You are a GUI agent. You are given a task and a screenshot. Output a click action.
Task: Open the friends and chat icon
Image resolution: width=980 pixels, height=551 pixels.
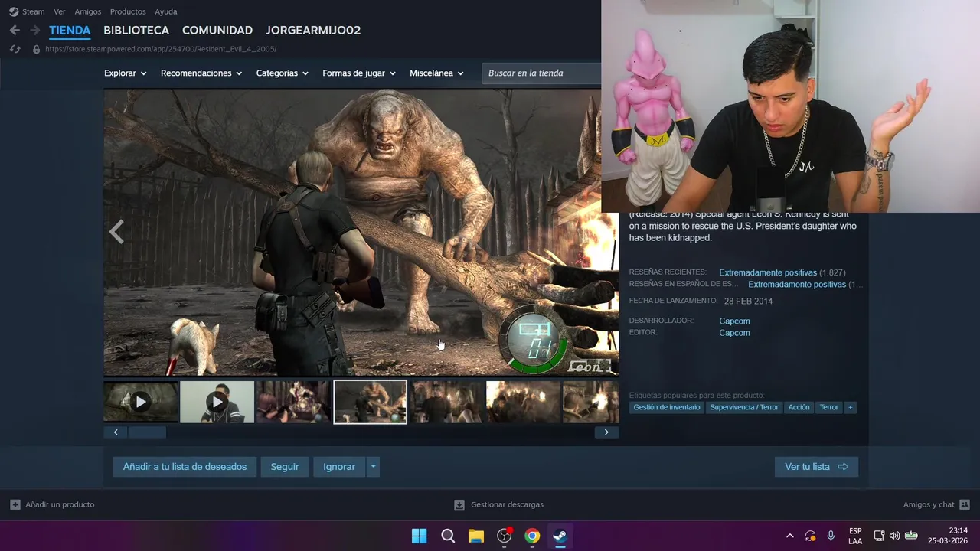pos(965,504)
